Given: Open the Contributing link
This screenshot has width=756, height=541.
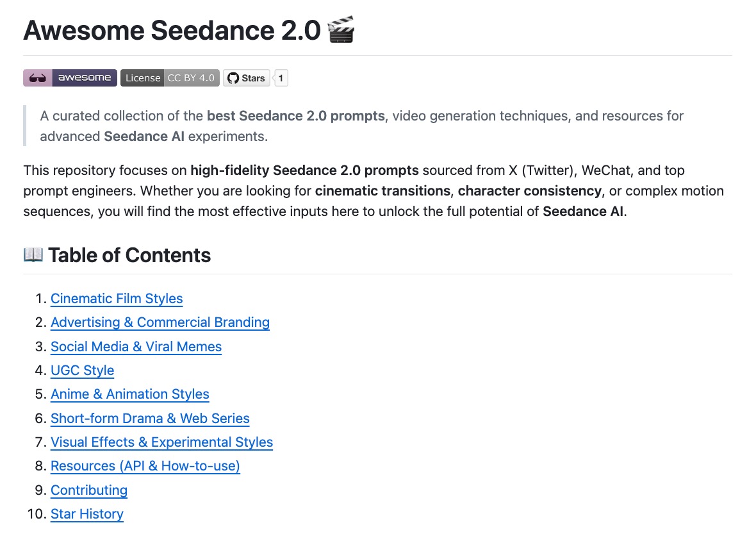Looking at the screenshot, I should click(89, 490).
